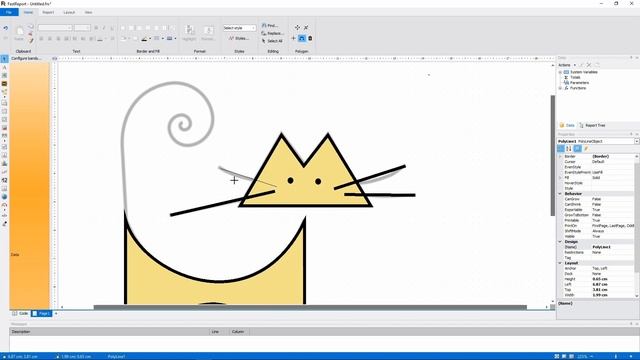Toggle alphabetical sort in Properties panel
640x360 pixels.
(x=569, y=149)
